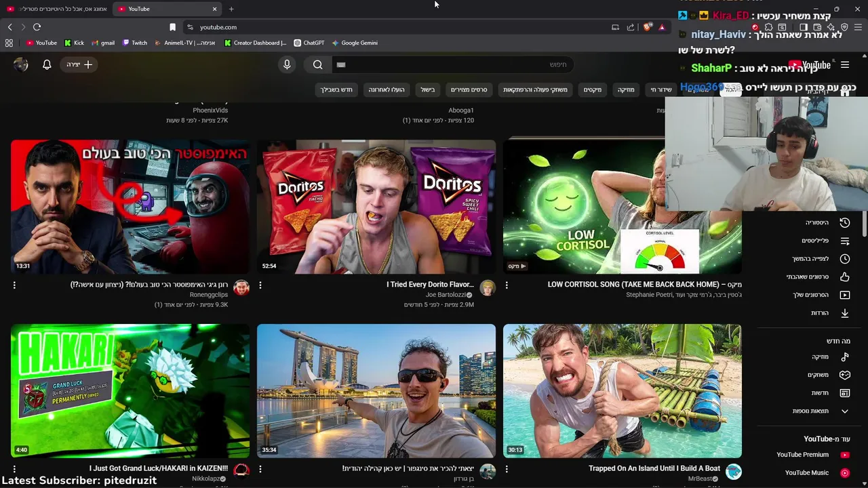
Task: Click the sidebar vertical scrollbar
Action: tap(864, 225)
